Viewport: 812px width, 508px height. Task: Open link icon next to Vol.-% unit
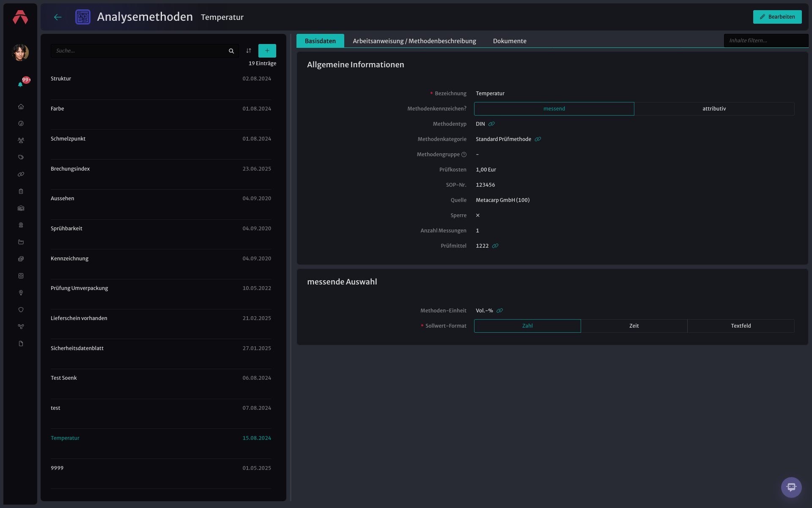500,311
